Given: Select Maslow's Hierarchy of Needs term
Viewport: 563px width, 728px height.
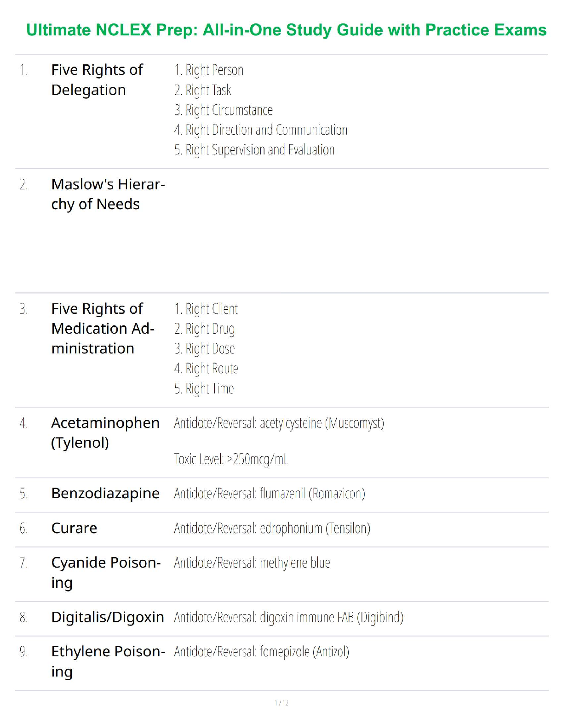Looking at the screenshot, I should pyautogui.click(x=108, y=194).
